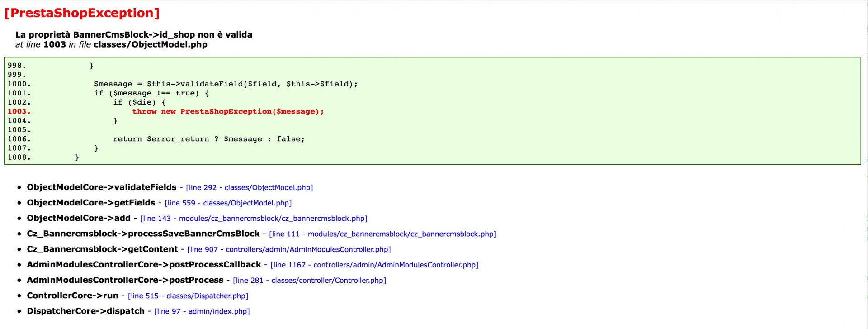Click the 'return $error_return ? $message : false;' line
Screen dimensions: 868x329
coord(209,139)
